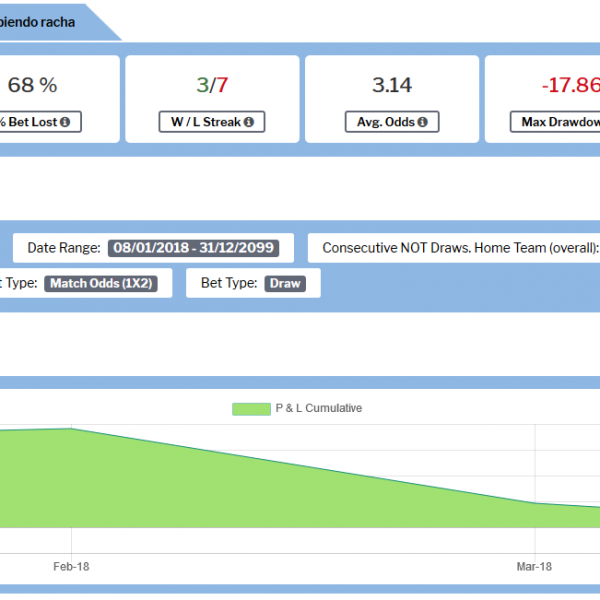Open the Avg. Odds info icon tooltip
Image resolution: width=600 pixels, height=600 pixels.
click(x=422, y=122)
